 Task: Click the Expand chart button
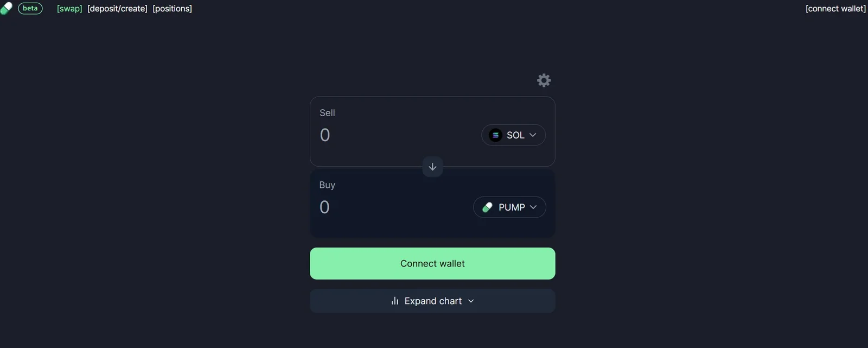(432, 301)
